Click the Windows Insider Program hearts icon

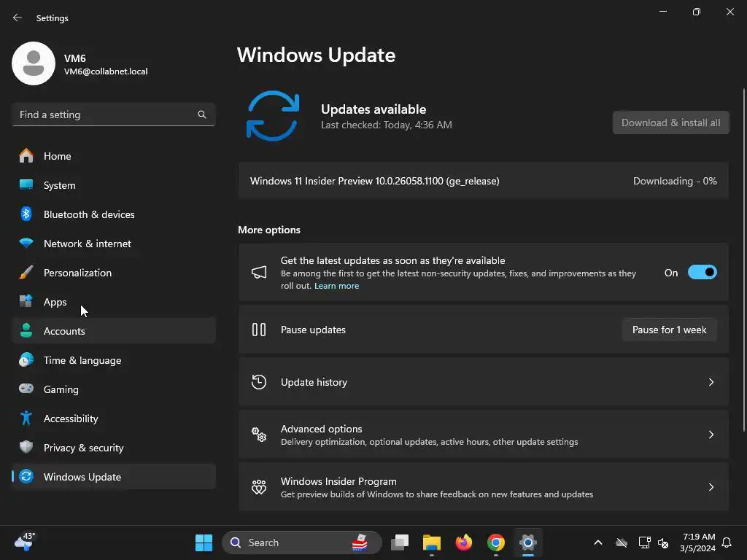pyautogui.click(x=259, y=486)
